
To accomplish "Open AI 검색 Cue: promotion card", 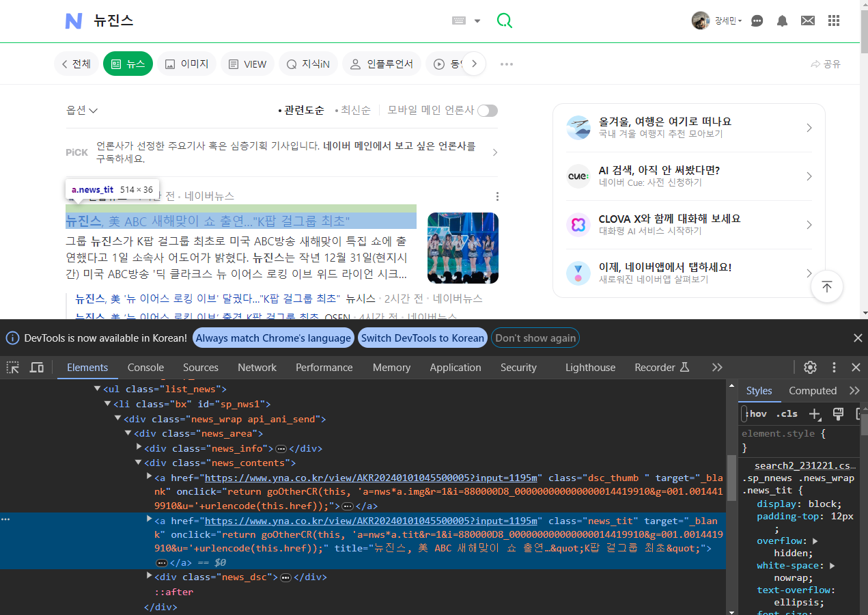I will click(x=689, y=176).
